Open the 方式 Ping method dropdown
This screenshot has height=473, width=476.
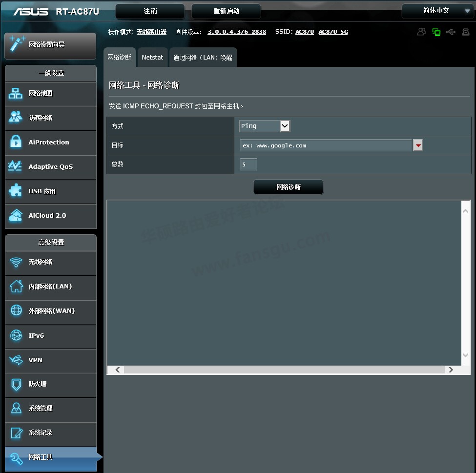(265, 126)
